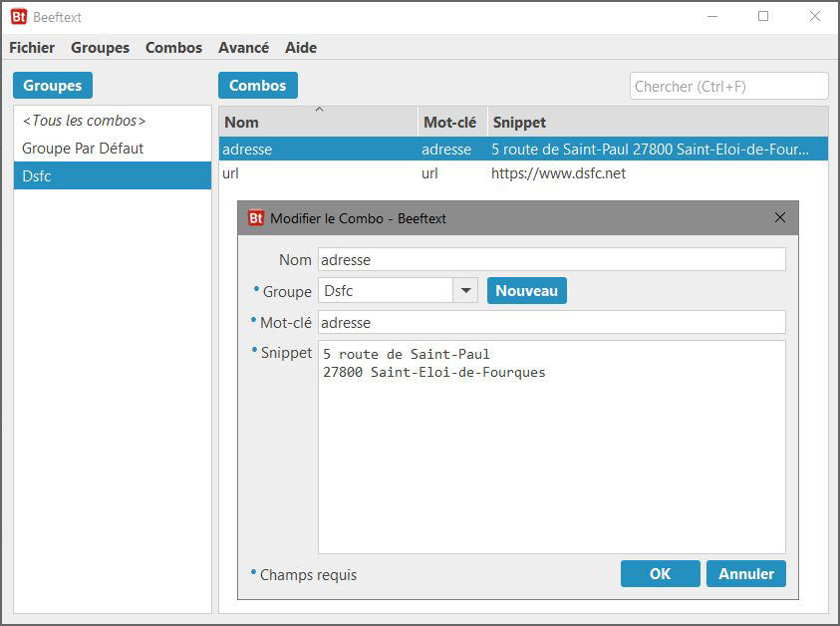This screenshot has width=840, height=626.
Task: Open the Fichier menu
Action: point(32,48)
